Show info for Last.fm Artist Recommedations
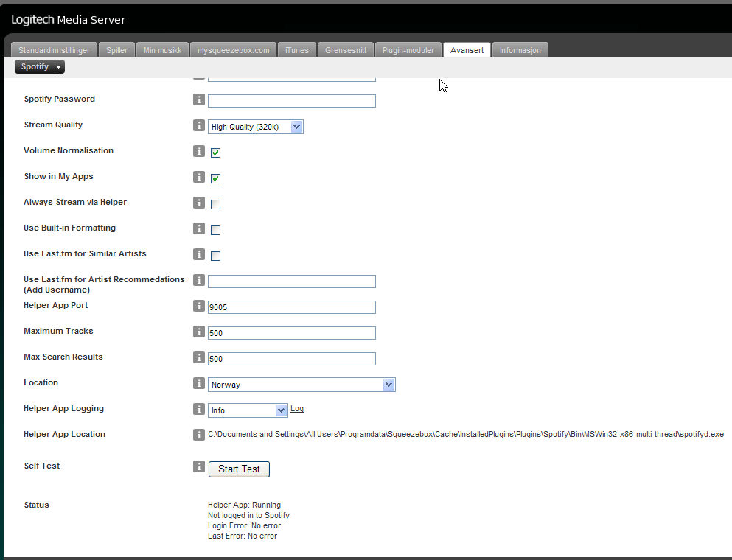 (x=199, y=280)
